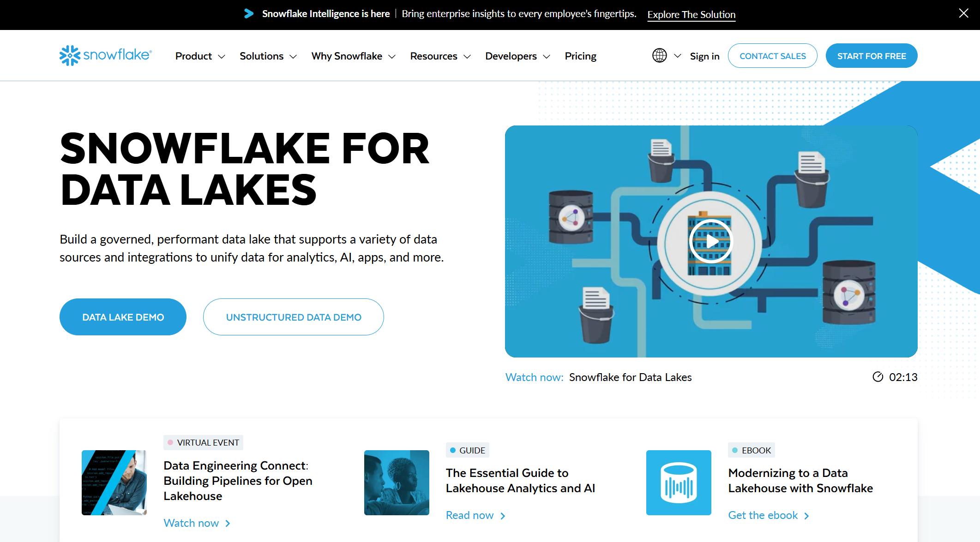The image size is (980, 542).
Task: Click the Lakehouse Analytics guide thumbnail image
Action: (x=396, y=482)
